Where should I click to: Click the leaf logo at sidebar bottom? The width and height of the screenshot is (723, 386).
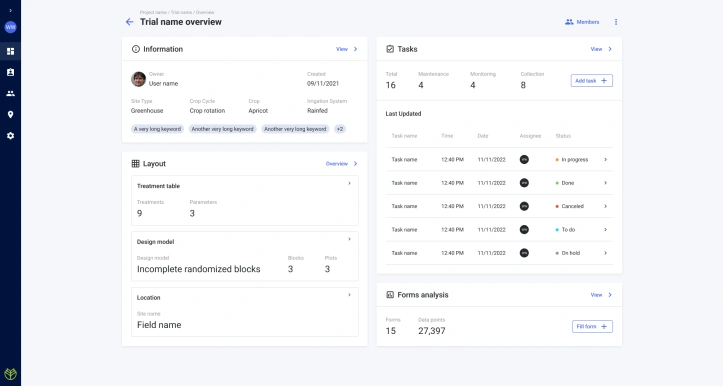10,373
